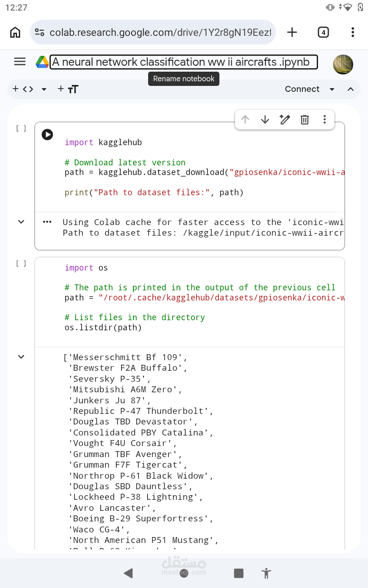The height and width of the screenshot is (588, 368).
Task: Click 'Path to dataset files: /kaggle/input' output line
Action: 203,233
